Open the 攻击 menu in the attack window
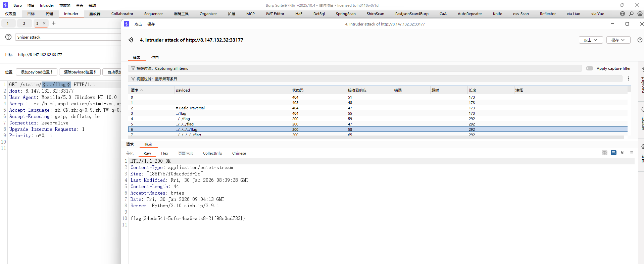The image size is (644, 264). (138, 24)
